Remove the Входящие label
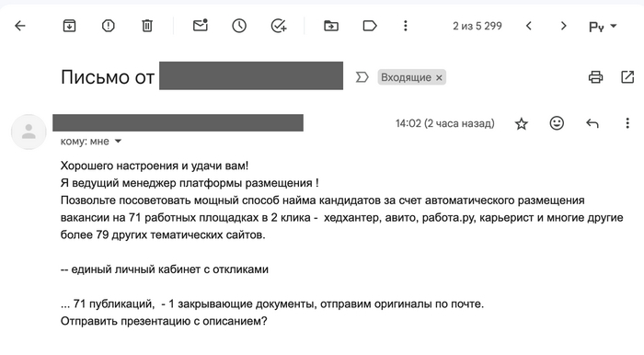The width and height of the screenshot is (644, 355). pos(439,77)
